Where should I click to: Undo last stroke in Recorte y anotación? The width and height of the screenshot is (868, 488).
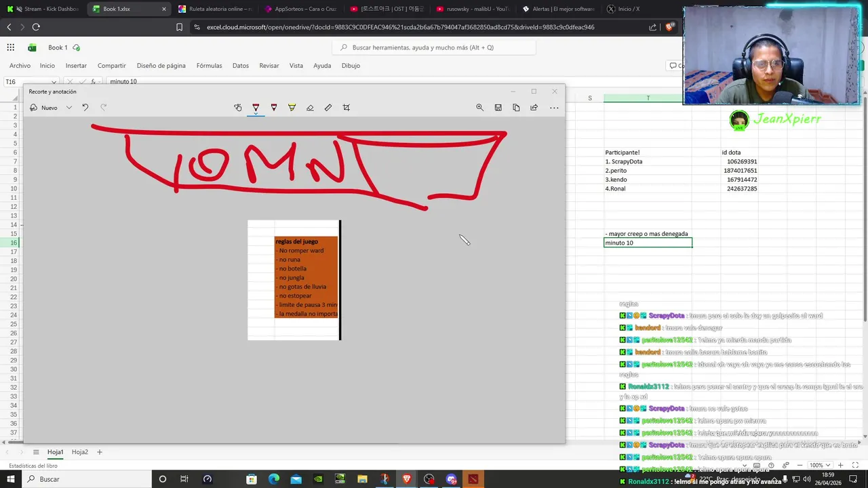coord(85,108)
